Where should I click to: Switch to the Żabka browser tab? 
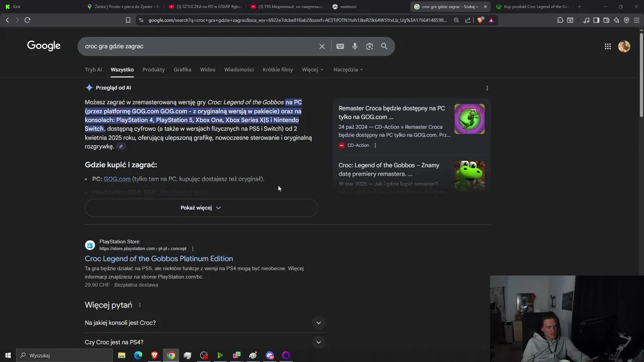pos(122,7)
